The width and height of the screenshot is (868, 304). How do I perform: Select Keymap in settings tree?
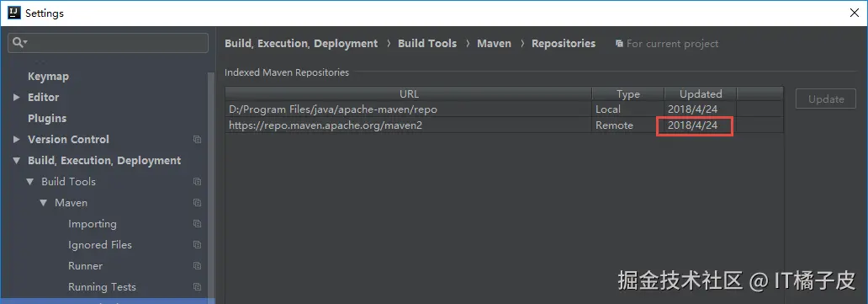click(48, 77)
